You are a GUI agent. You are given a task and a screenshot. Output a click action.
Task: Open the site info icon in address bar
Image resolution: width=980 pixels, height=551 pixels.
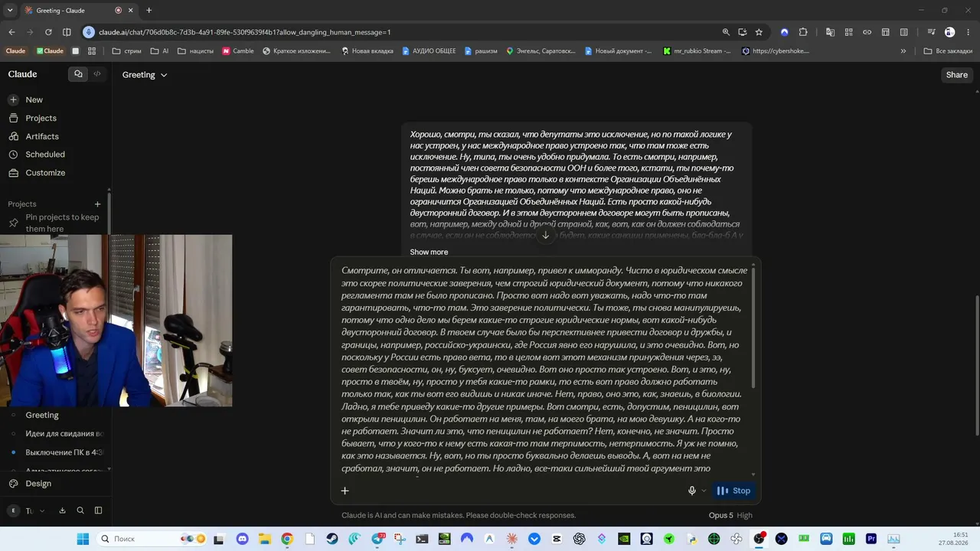click(x=89, y=32)
